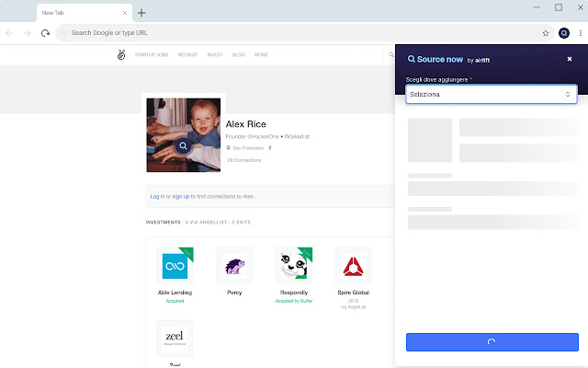Click the Facebook icon near San Francisco
588x368 pixels.
coord(269,148)
